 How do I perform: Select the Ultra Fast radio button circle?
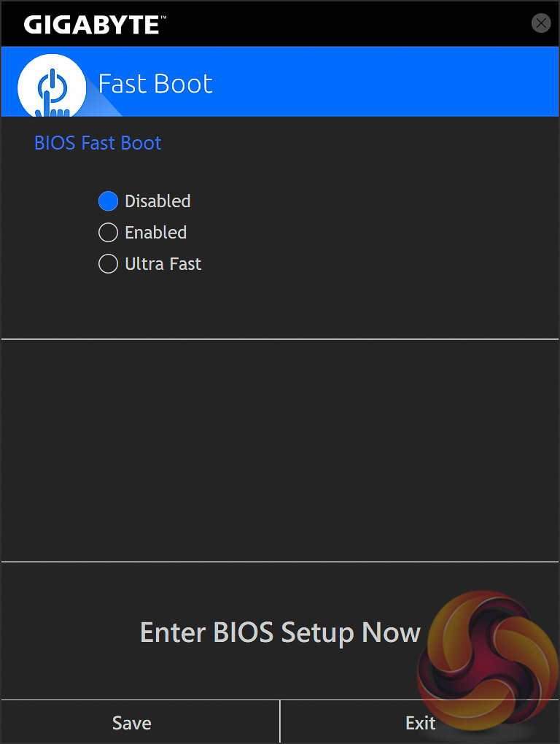pyautogui.click(x=108, y=264)
